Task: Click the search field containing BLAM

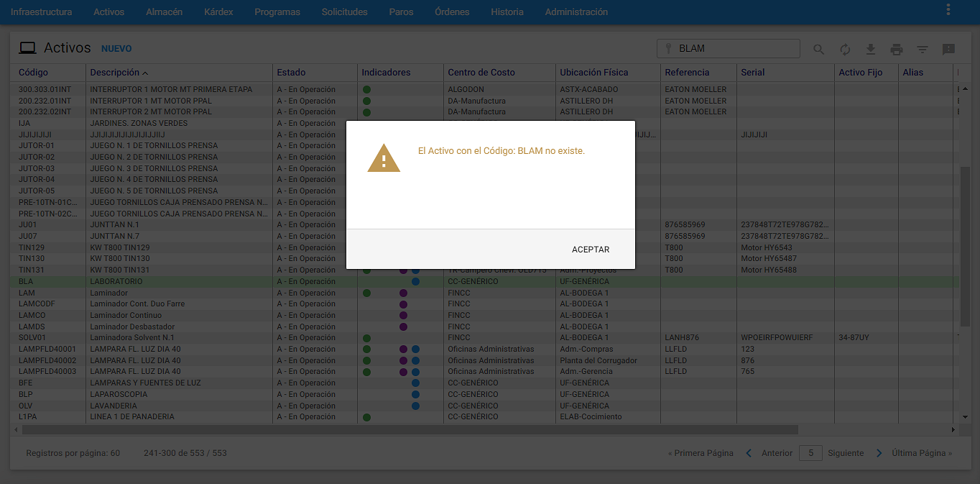Action: 729,48
